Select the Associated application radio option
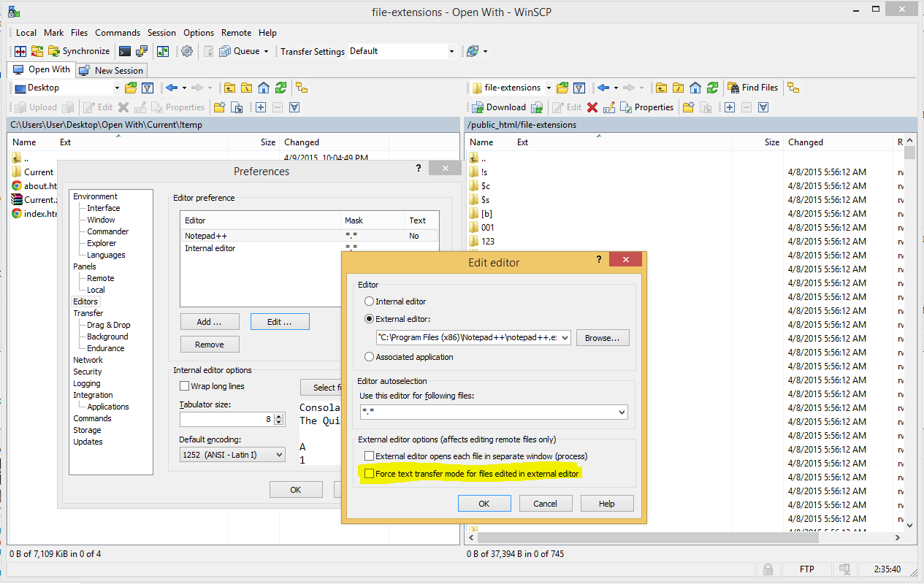Screen dimensions: 924x584 370,357
